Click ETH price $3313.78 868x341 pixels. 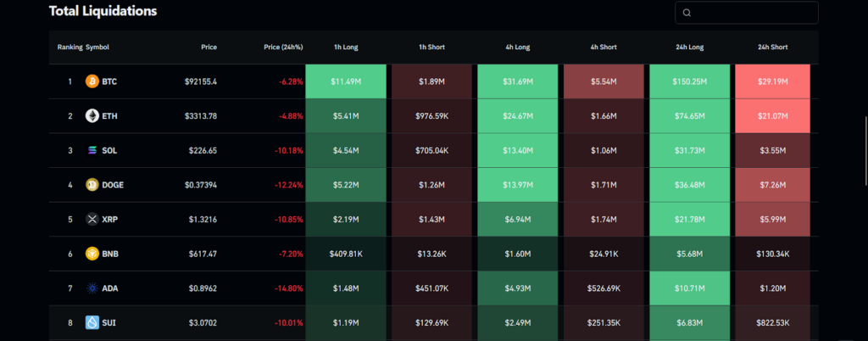tap(203, 115)
